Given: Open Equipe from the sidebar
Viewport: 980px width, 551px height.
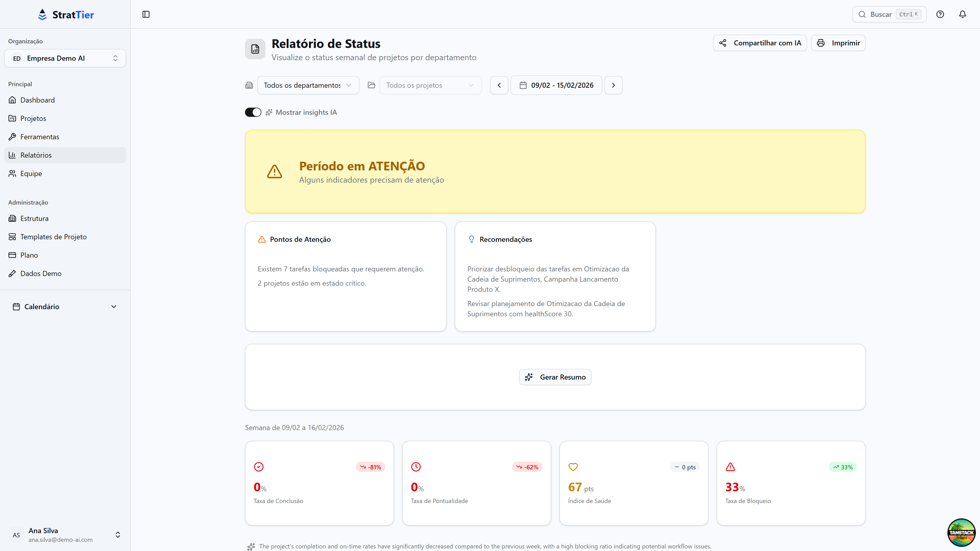Looking at the screenshot, I should tap(31, 173).
